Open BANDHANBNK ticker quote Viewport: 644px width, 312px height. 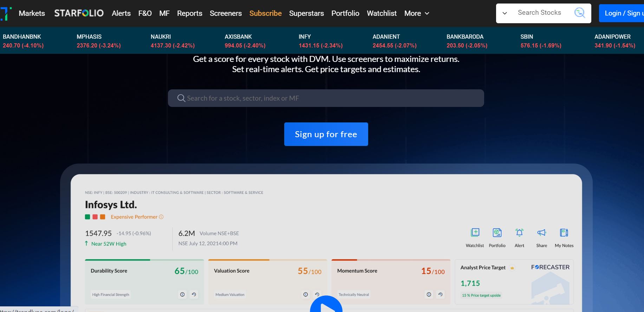click(x=23, y=41)
